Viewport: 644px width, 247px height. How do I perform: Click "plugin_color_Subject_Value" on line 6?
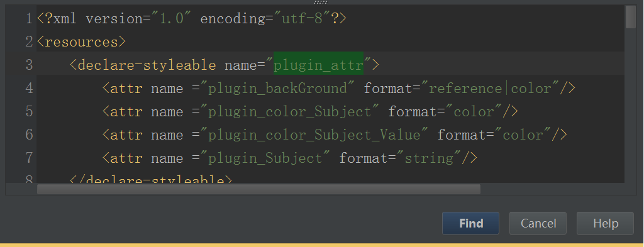(314, 135)
